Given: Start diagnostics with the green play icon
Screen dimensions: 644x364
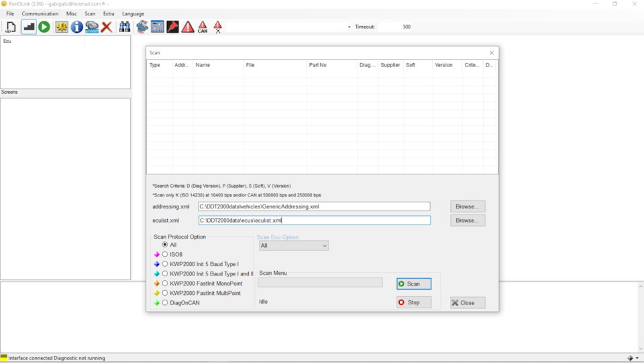Looking at the screenshot, I should click(x=44, y=27).
